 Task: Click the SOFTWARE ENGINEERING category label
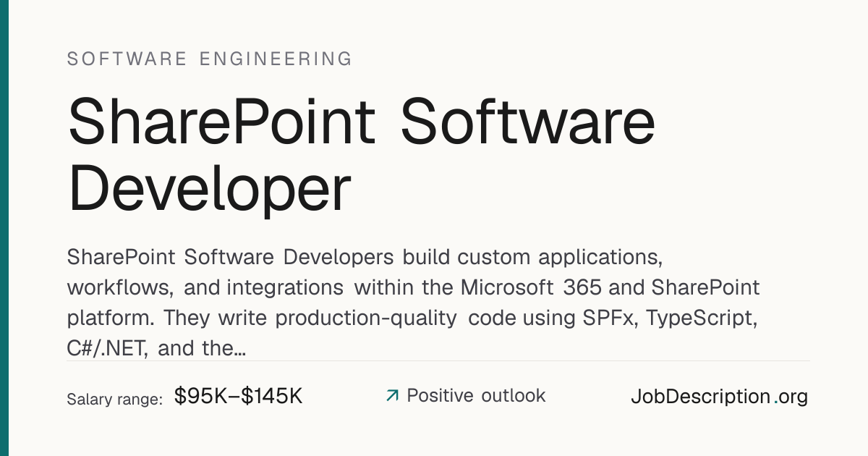tap(210, 59)
